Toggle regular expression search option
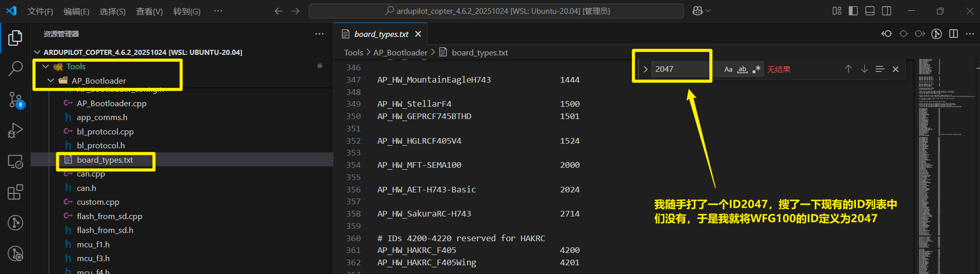The image size is (980, 274). (x=756, y=69)
